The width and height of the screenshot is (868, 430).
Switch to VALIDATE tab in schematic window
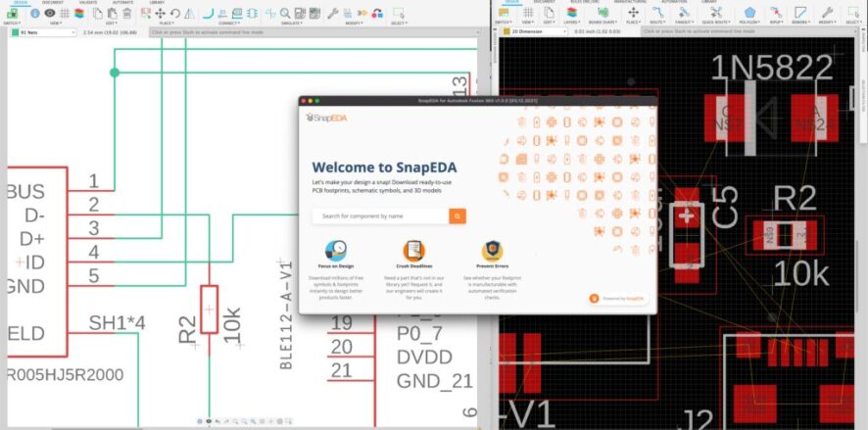[88, 2]
